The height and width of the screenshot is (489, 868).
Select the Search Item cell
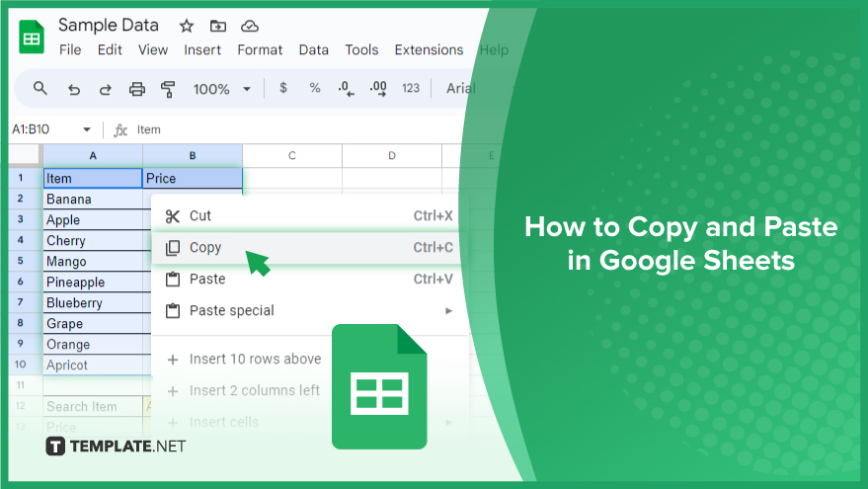(x=93, y=406)
